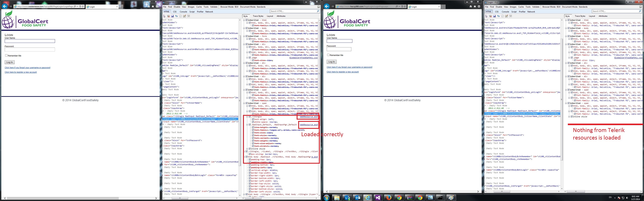Click the edit pencil icon in left F12 toolbar
This screenshot has height=201, width=644.
pos(184,16)
